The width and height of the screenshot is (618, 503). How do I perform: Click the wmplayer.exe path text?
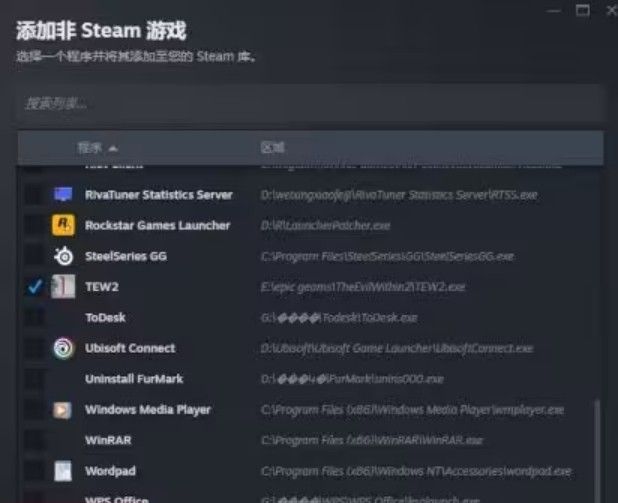point(412,410)
